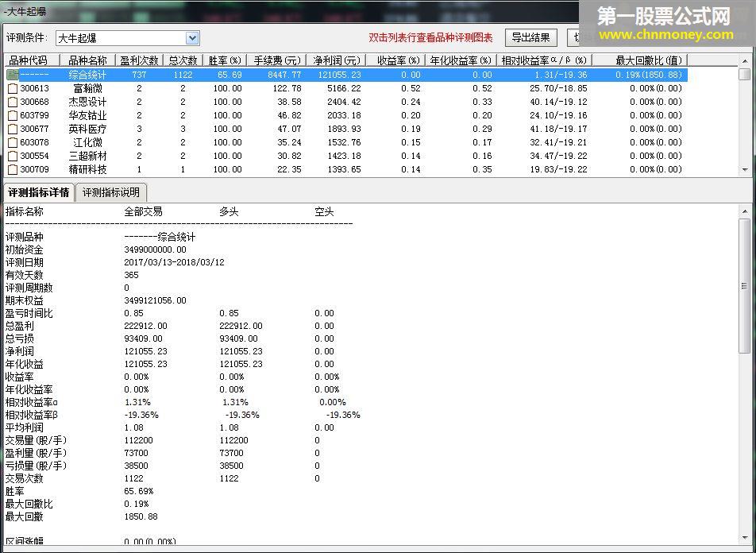Click the 全部交易 column heading
The width and height of the screenshot is (756, 553).
143,212
